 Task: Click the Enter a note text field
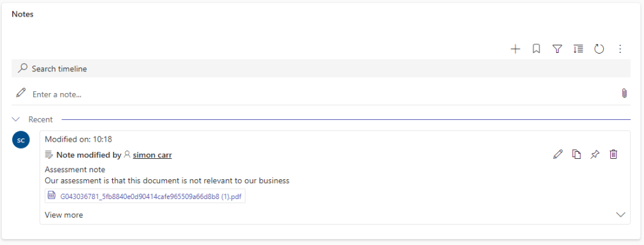tap(325, 94)
